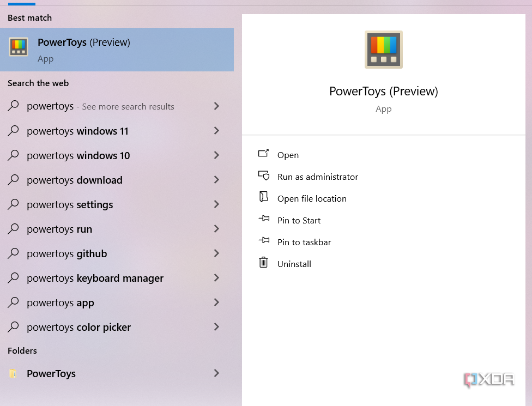The height and width of the screenshot is (406, 532).
Task: Click search icon beside 'powertoys settings'
Action: [13, 204]
